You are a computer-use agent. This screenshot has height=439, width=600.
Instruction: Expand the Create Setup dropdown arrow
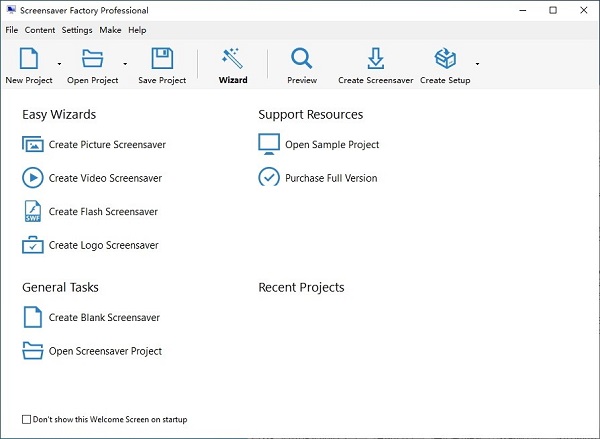click(477, 64)
